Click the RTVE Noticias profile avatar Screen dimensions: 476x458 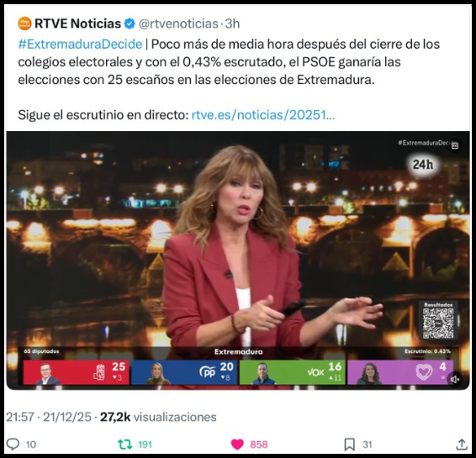(x=24, y=24)
